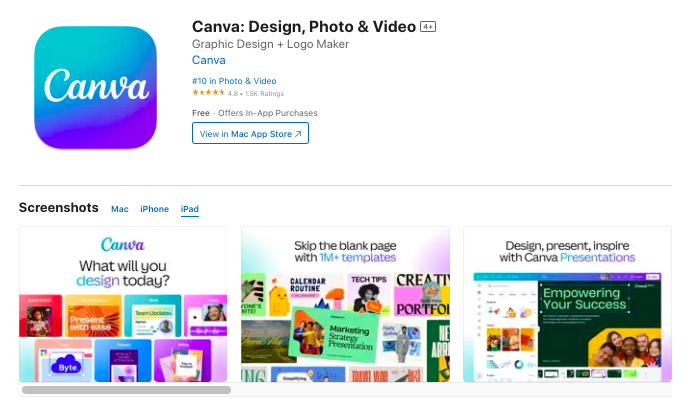Click the app title Canva: Design, Photo & Video
The image size is (691, 402).
304,26
